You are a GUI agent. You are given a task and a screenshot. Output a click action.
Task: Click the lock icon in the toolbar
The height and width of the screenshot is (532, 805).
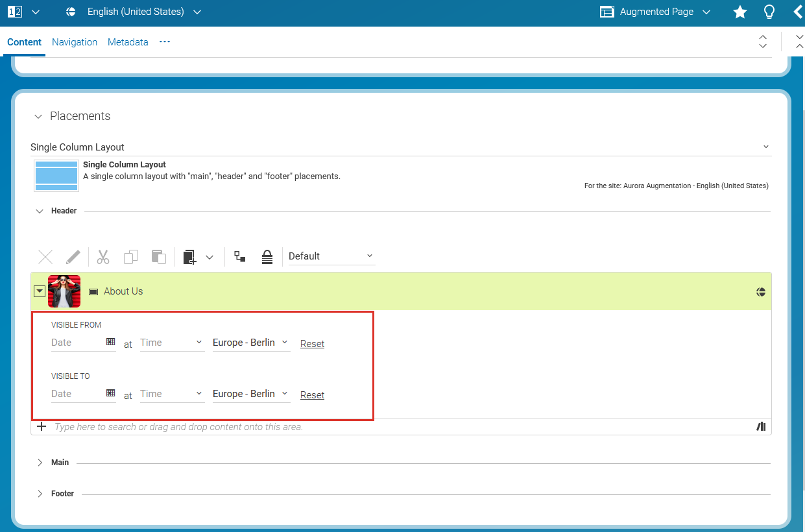click(x=267, y=256)
